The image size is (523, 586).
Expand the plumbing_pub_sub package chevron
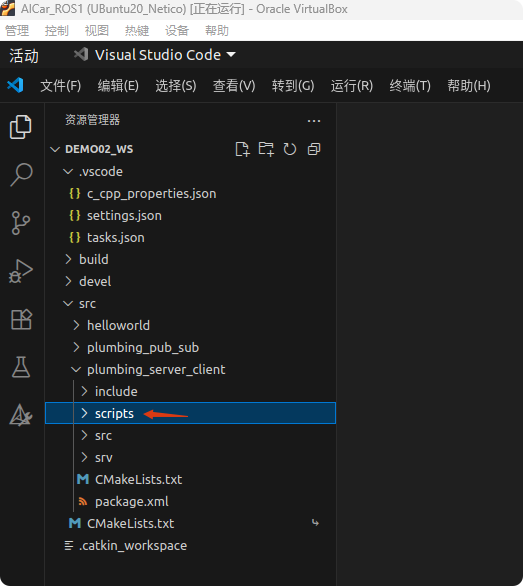pos(76,348)
